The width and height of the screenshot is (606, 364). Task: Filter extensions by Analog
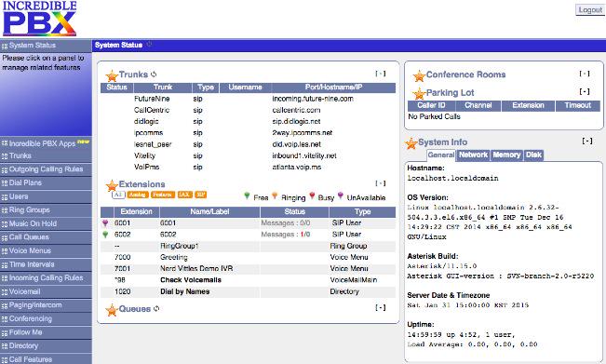click(x=138, y=195)
